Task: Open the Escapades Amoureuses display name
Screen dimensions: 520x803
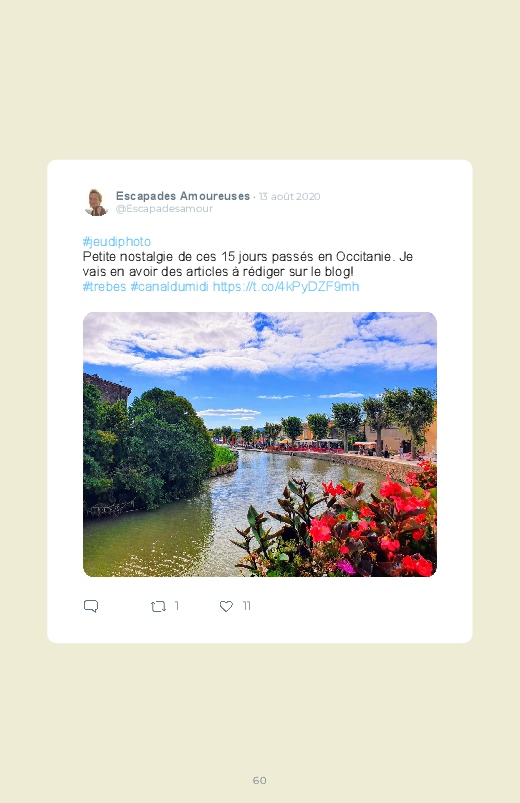Action: [183, 196]
